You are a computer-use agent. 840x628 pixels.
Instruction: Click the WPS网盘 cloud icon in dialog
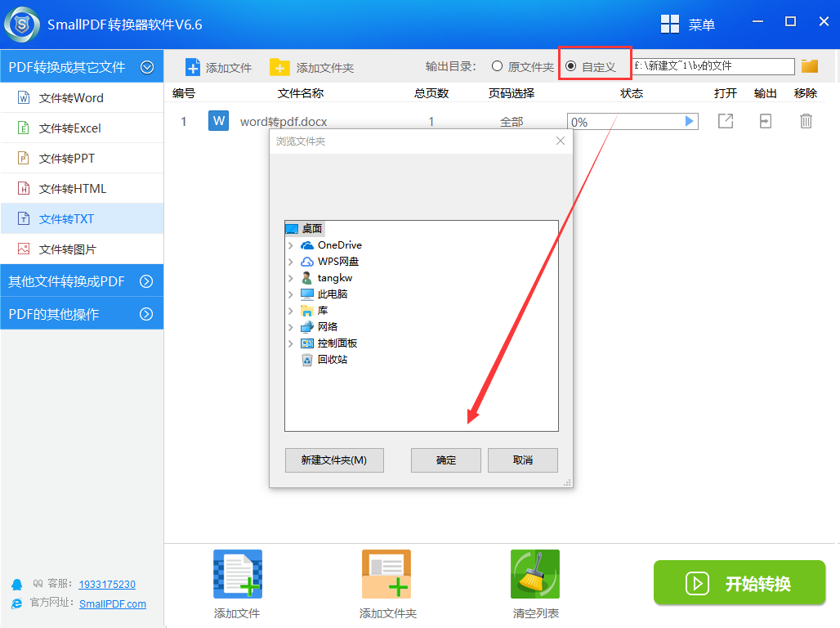tap(307, 262)
